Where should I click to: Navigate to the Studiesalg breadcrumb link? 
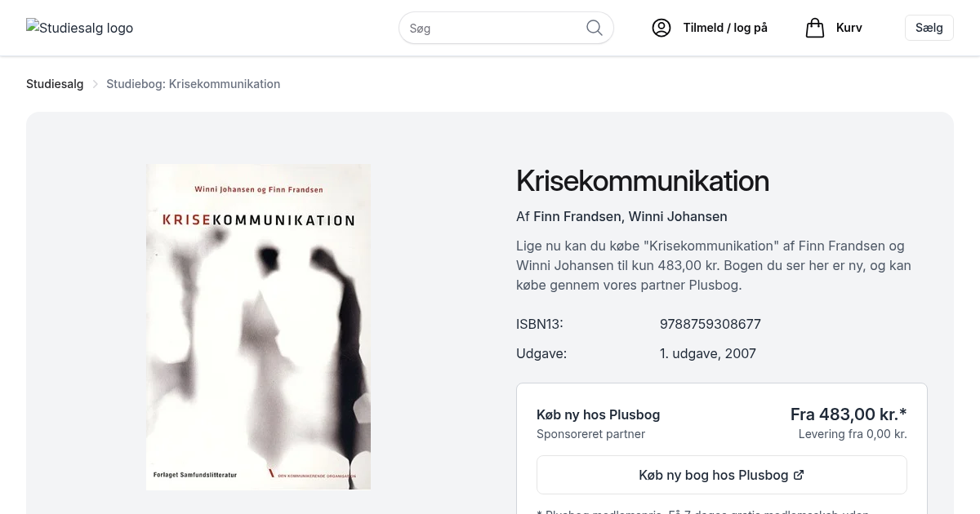[55, 84]
